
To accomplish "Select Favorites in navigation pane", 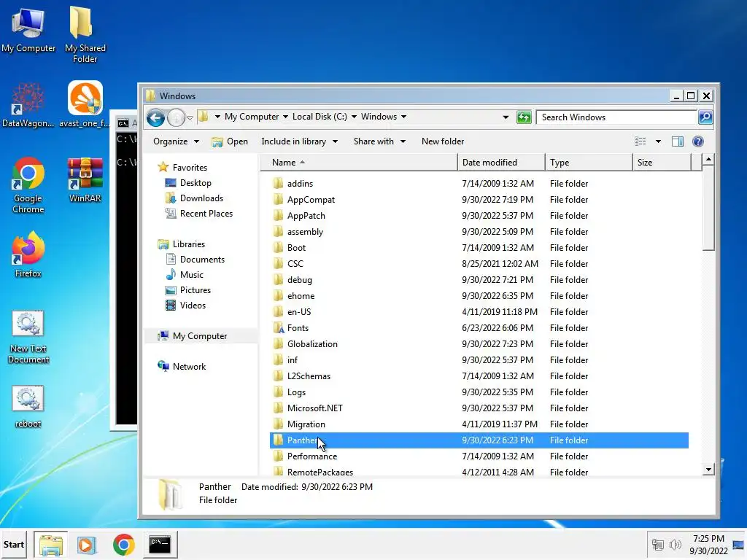I will click(x=182, y=168).
